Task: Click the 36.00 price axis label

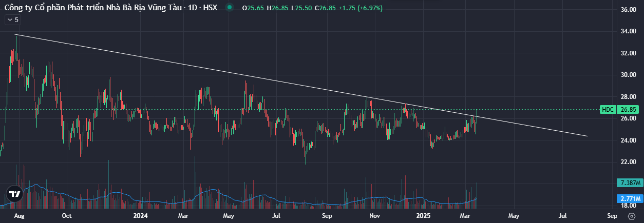Action: [629, 10]
